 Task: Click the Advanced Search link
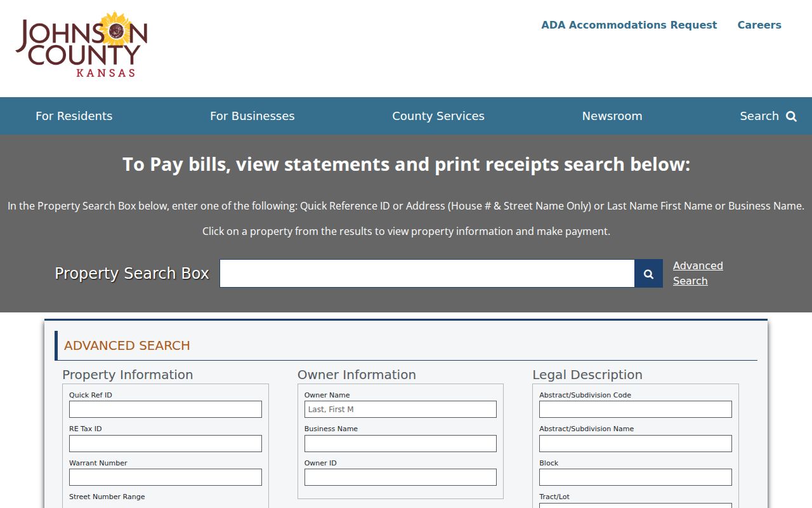tap(698, 273)
